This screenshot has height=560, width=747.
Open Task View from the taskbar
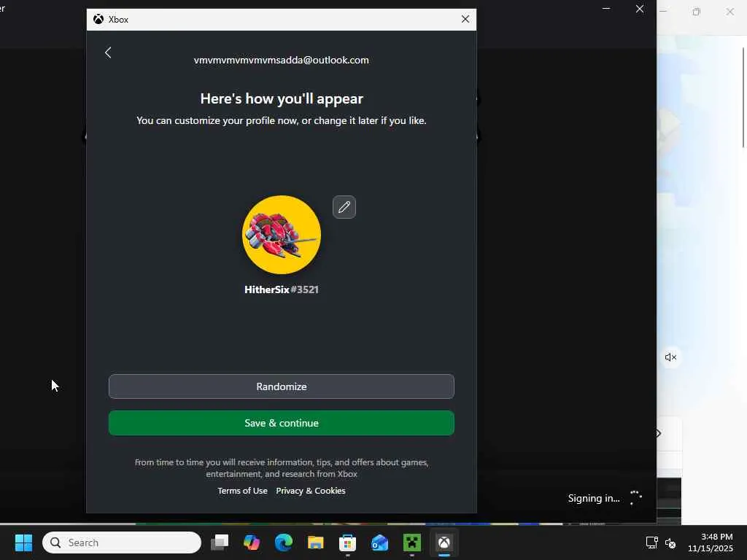(x=220, y=542)
